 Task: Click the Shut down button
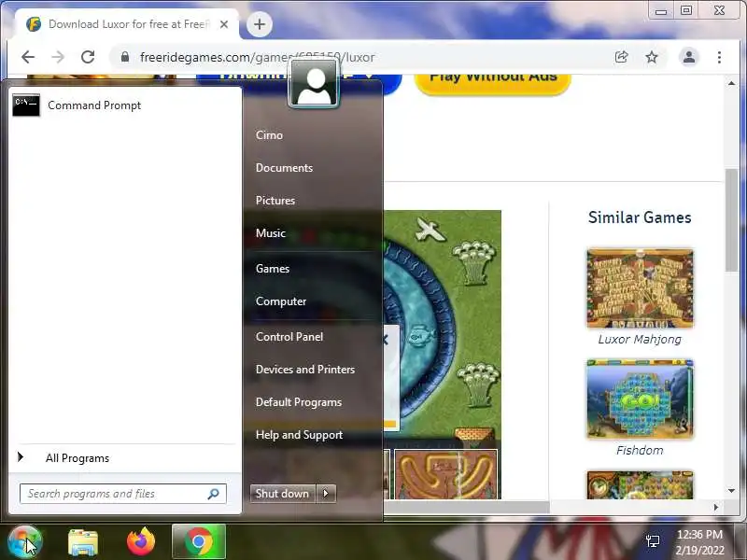(x=283, y=494)
